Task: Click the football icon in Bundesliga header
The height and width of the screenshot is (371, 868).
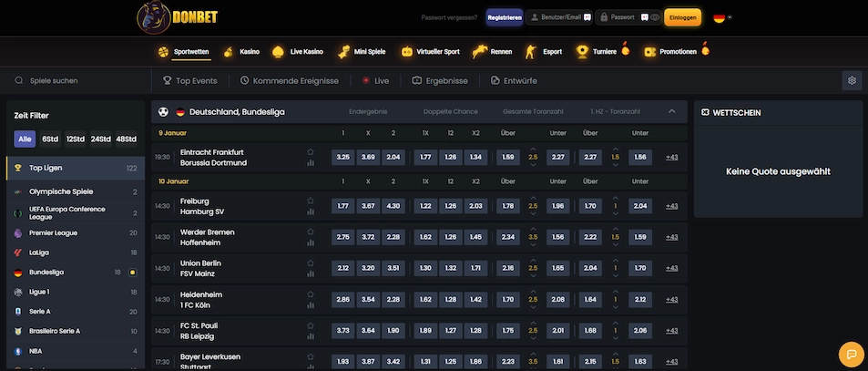Action: (x=163, y=112)
